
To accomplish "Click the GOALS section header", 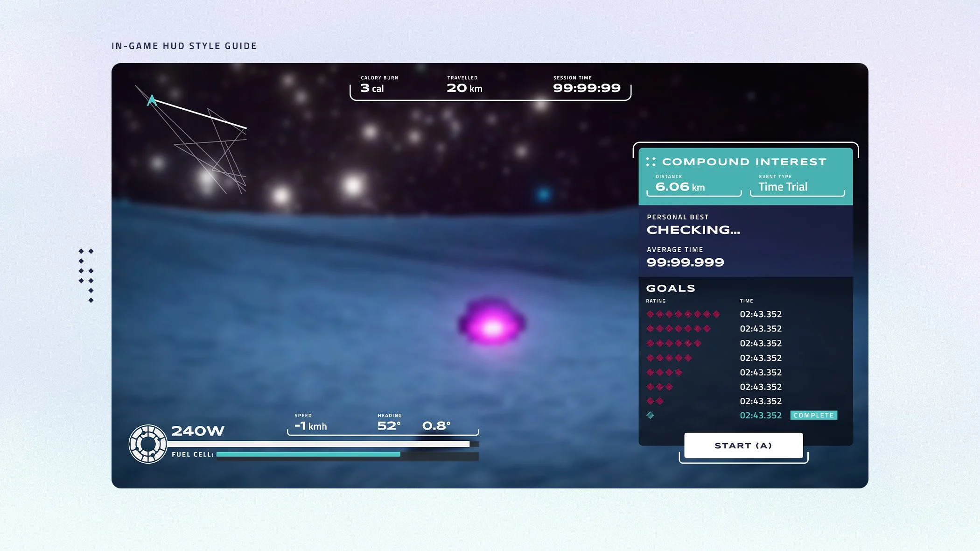I will coord(671,289).
